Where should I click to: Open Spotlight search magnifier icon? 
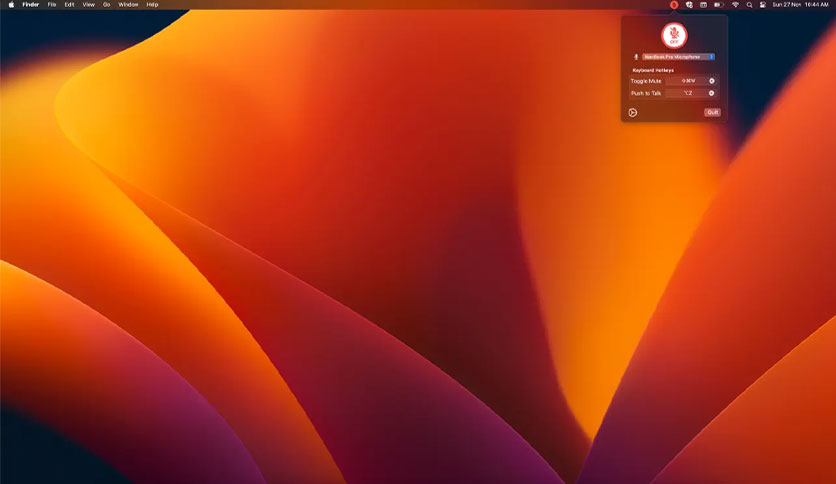tap(749, 5)
